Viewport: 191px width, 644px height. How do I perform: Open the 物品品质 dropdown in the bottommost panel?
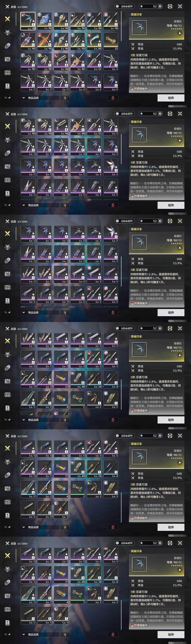point(40,634)
